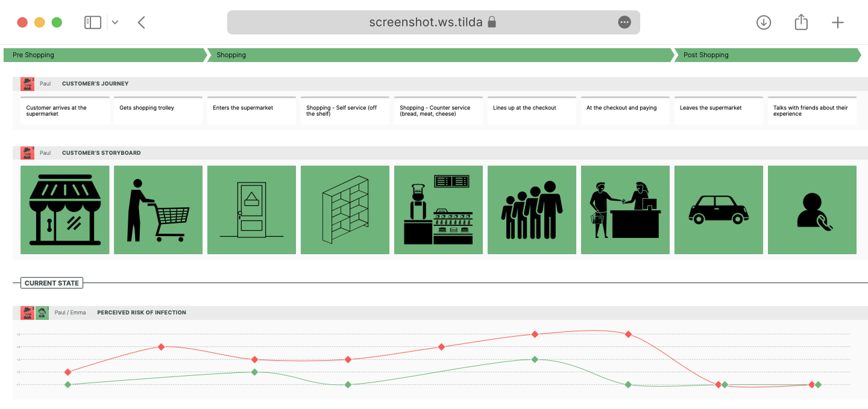Click Emma's green point at arrival stage
Screen dimensions: 868x409
(68, 384)
